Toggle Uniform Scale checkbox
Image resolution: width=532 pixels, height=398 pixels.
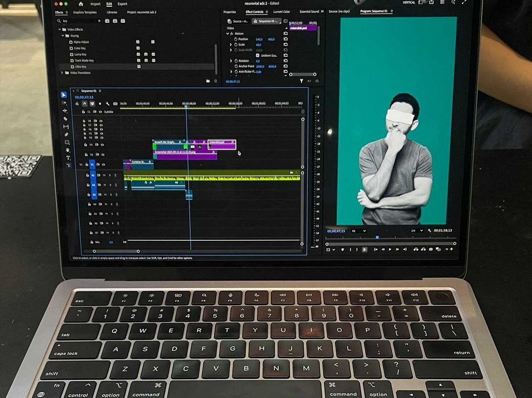pyautogui.click(x=258, y=55)
